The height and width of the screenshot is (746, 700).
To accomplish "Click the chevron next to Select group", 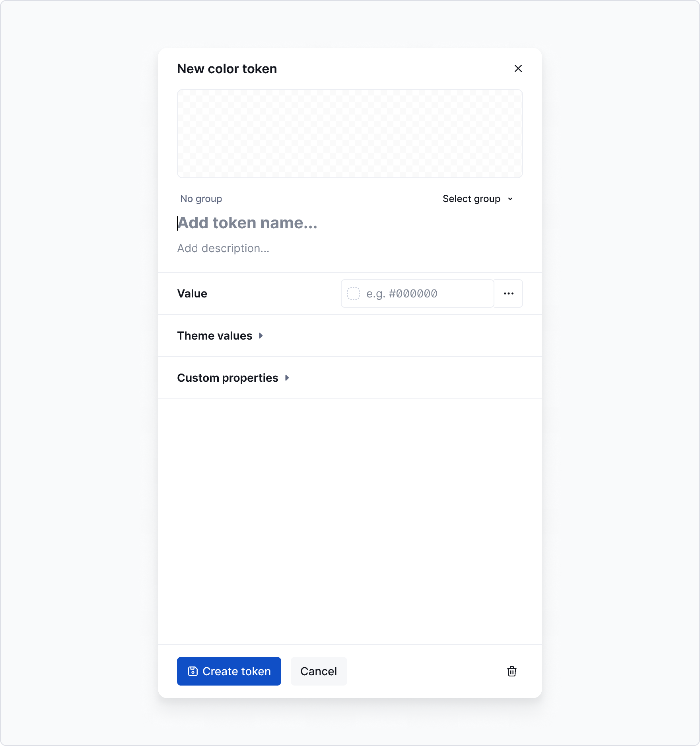I will pyautogui.click(x=511, y=199).
